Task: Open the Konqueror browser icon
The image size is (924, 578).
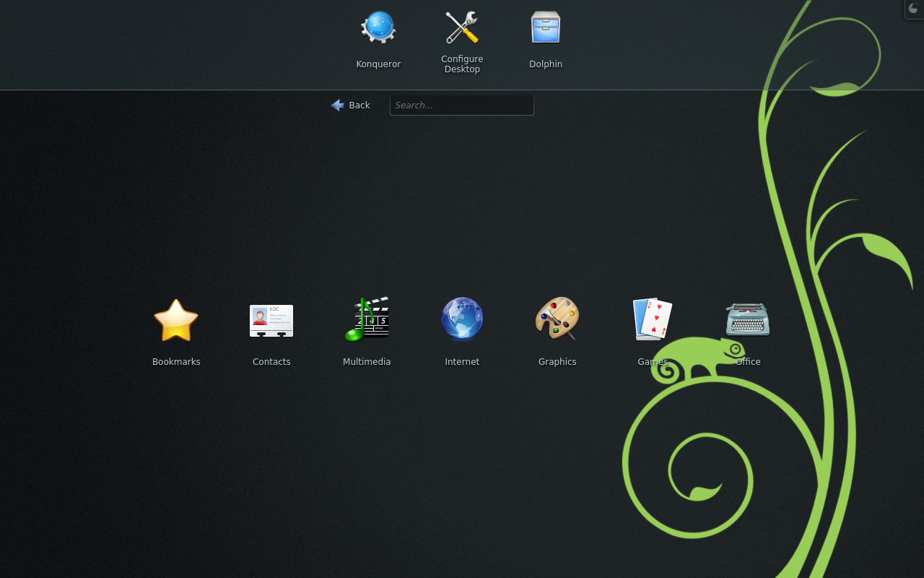Action: point(378,27)
